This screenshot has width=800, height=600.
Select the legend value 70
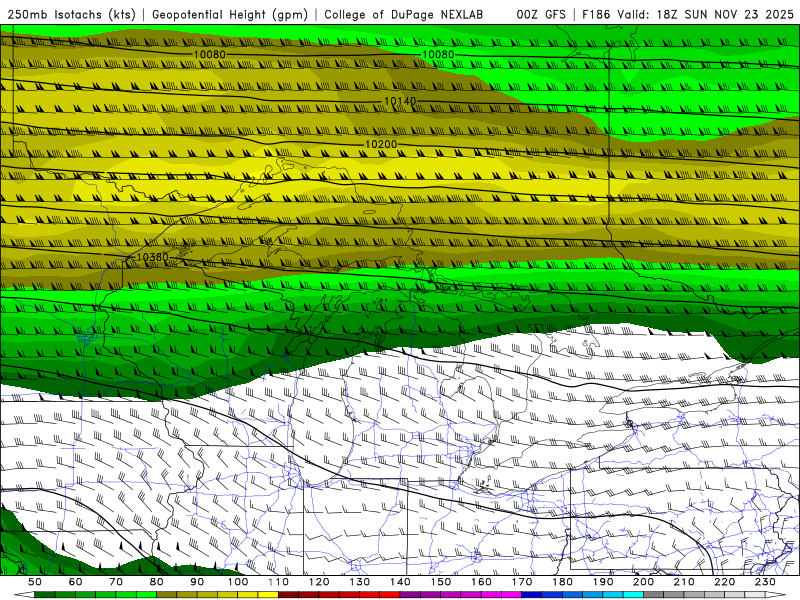coord(116,582)
